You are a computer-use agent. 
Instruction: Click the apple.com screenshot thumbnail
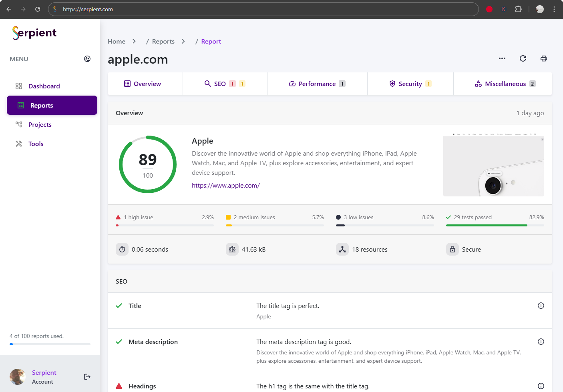click(494, 164)
